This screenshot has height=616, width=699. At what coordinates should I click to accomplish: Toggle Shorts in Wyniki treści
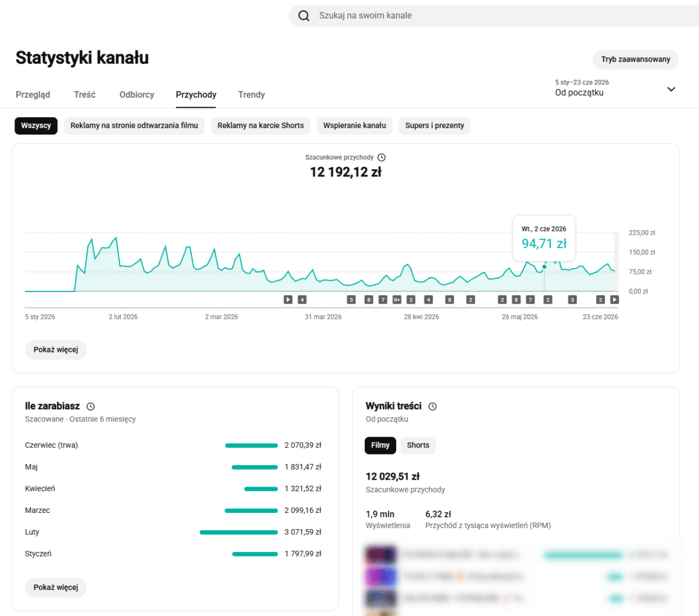[418, 445]
